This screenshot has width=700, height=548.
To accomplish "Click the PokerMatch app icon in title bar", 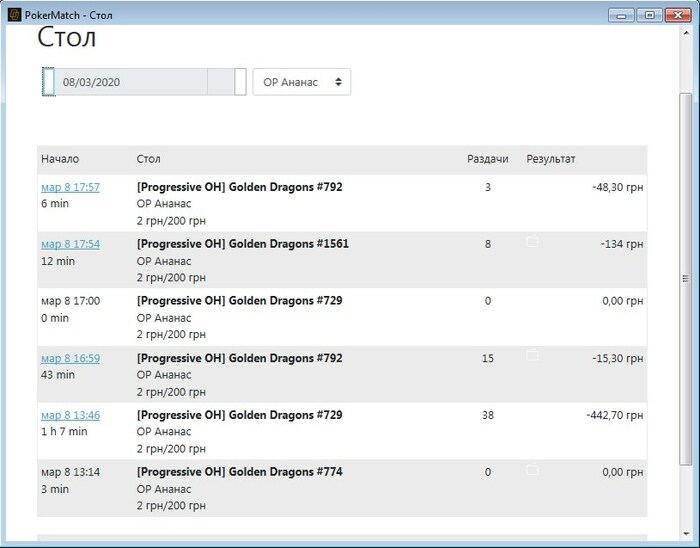I will [x=14, y=15].
